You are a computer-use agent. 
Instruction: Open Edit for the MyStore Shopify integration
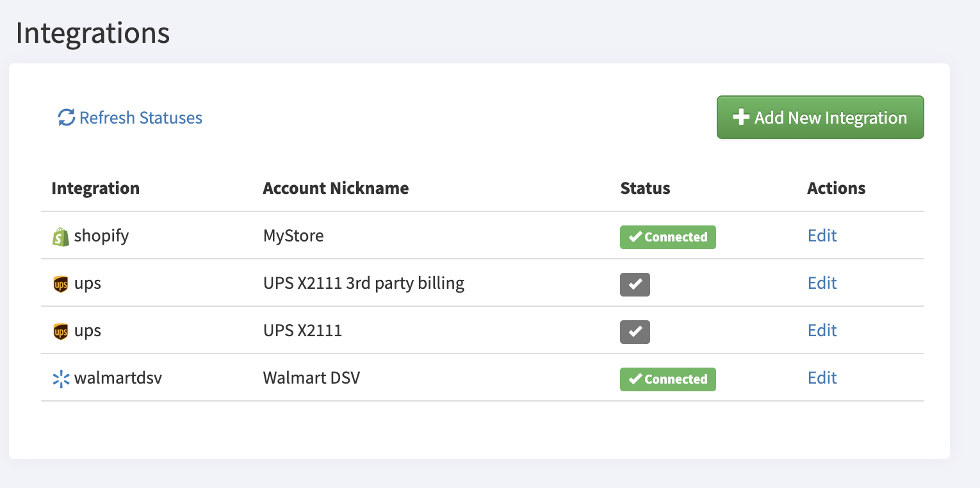(822, 236)
